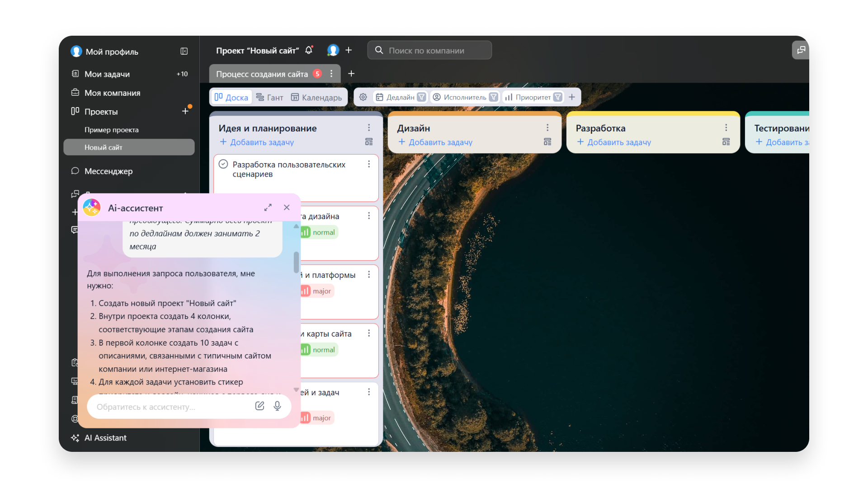Screen dimensions: 868x488
Task: Switch to the Гант view
Action: click(x=270, y=97)
